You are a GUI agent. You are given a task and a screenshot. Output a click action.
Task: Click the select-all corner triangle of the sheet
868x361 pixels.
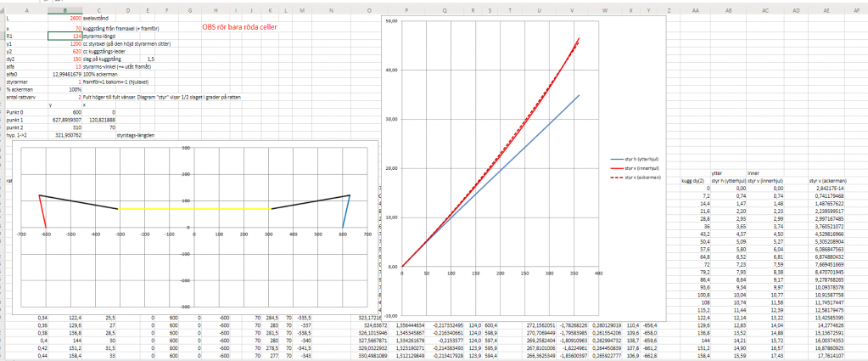[3, 10]
